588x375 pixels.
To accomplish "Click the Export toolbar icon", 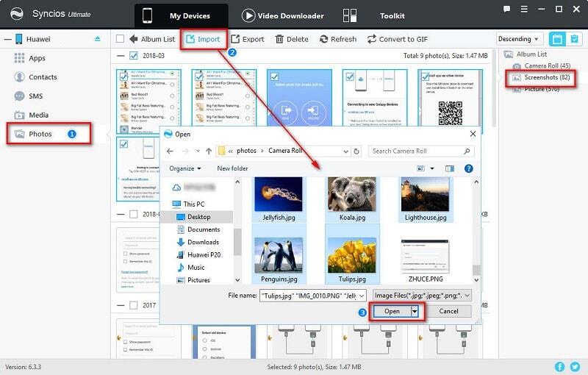I will (x=236, y=39).
